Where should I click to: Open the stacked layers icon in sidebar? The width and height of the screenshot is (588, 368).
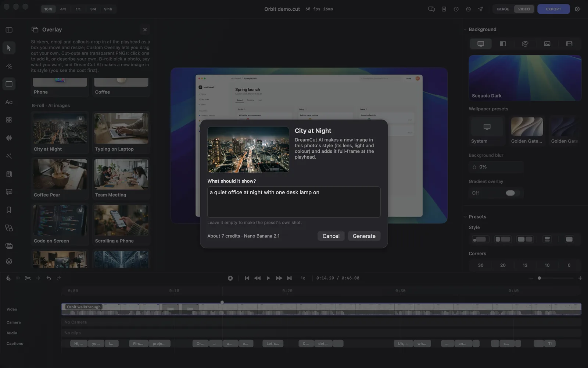coord(9,261)
